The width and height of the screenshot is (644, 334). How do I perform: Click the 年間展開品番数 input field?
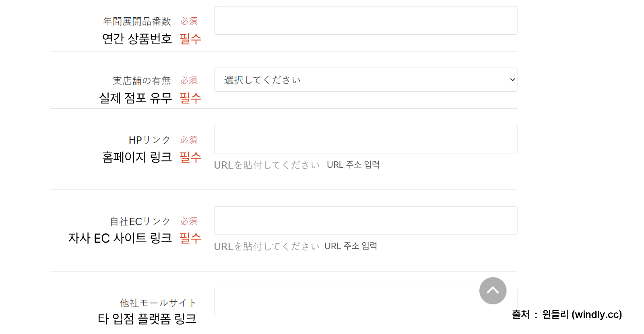point(365,20)
